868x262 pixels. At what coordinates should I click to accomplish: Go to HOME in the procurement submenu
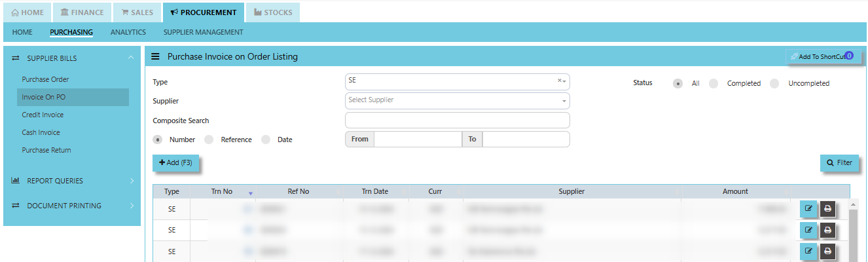pos(22,32)
